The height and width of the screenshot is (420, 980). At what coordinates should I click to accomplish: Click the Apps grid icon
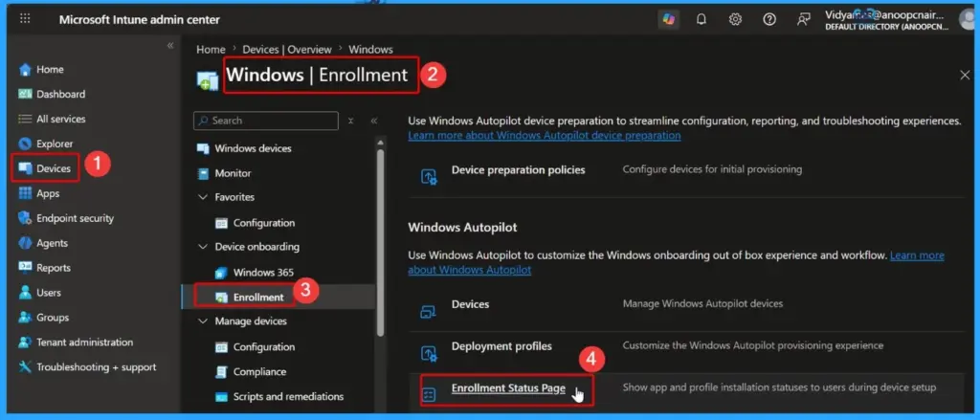tap(25, 194)
